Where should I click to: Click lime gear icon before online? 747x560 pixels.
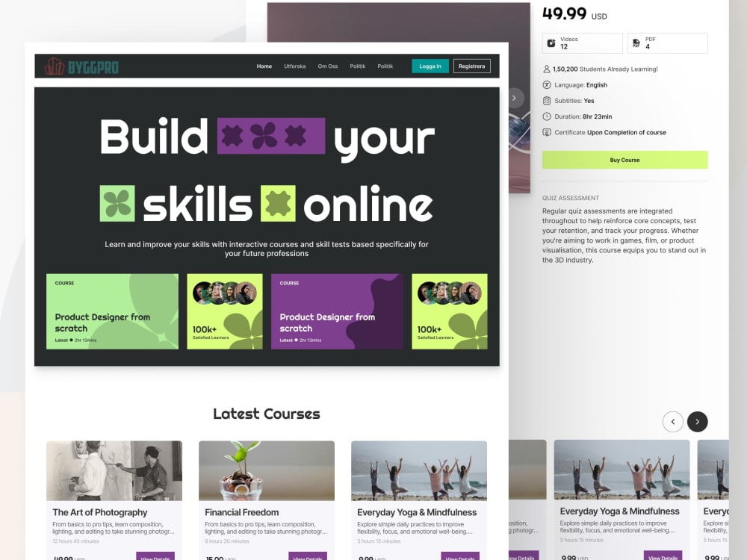pos(278,203)
